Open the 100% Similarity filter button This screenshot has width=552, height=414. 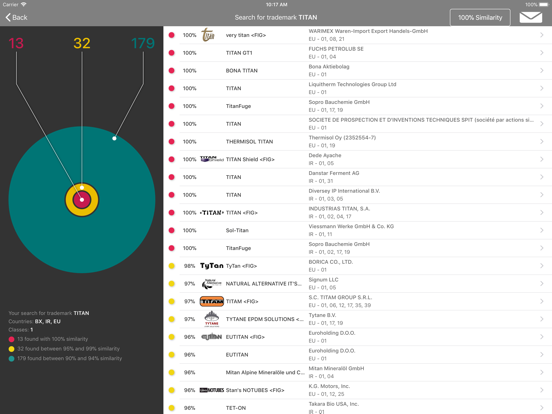[x=480, y=17]
